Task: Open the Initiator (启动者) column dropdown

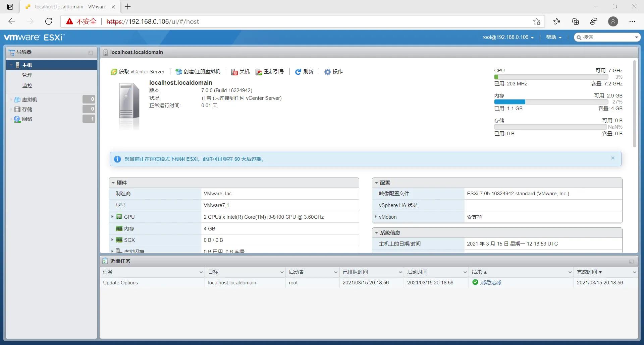Action: click(335, 272)
